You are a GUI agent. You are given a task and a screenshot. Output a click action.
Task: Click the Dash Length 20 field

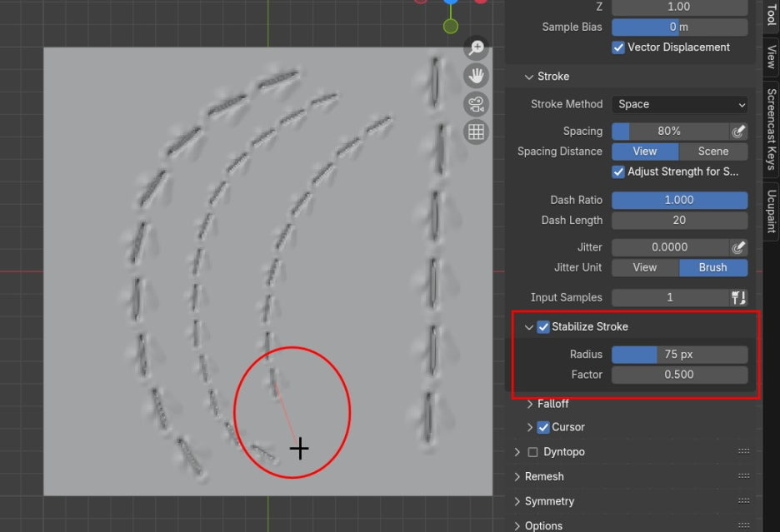(679, 221)
